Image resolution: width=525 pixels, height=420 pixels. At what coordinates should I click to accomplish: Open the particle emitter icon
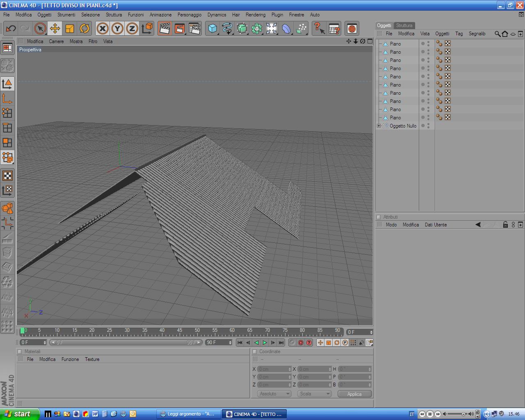pos(301,28)
